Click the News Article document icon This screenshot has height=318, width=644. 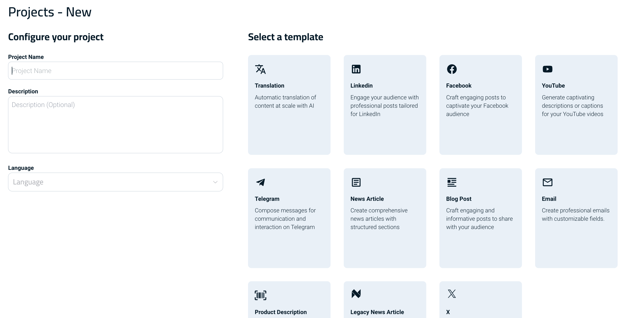tap(356, 182)
